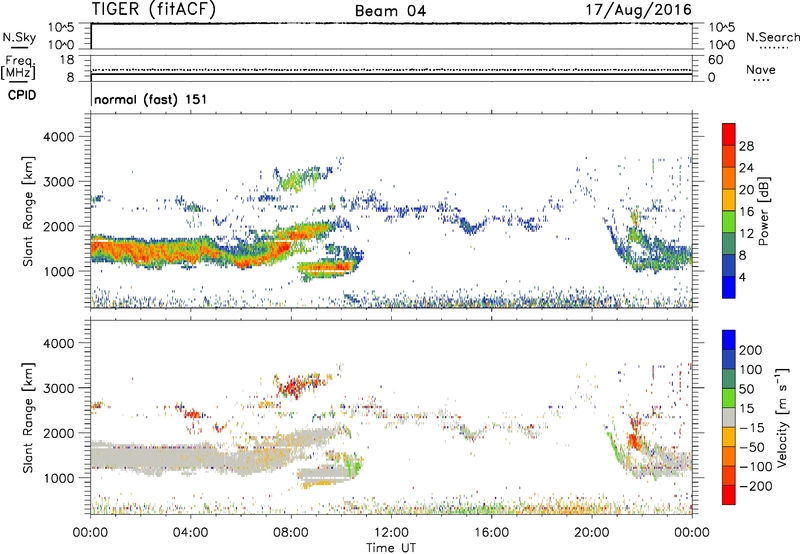This screenshot has width=800, height=554.
Task: Click the '28' tick on Power colorbar
Action: pyautogui.click(x=746, y=146)
